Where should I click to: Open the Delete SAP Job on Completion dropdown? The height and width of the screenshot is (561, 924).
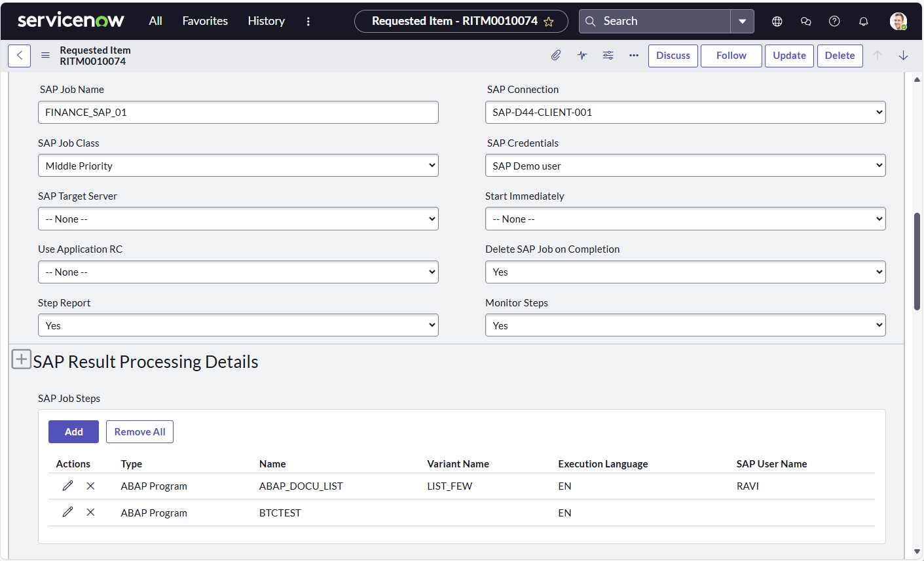click(x=686, y=272)
